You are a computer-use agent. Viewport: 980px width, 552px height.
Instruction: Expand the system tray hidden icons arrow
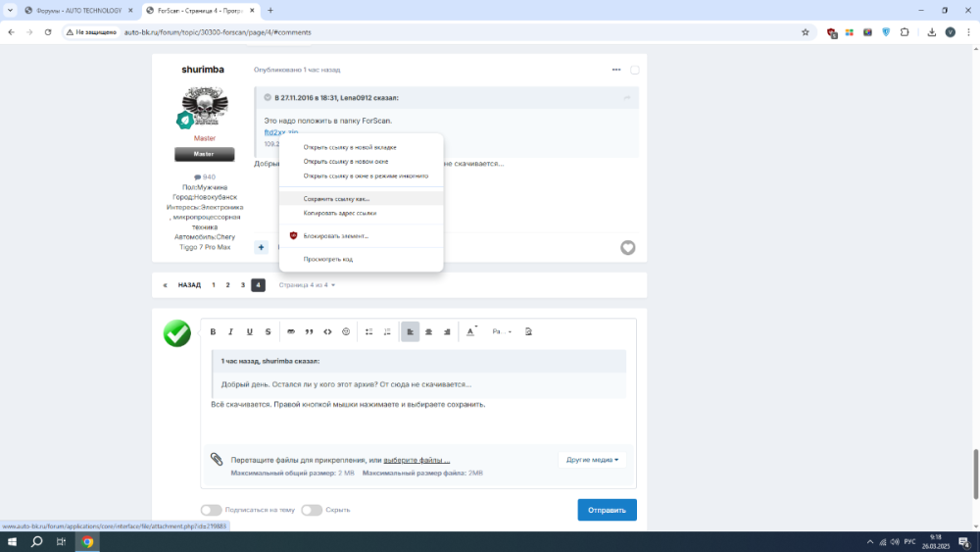point(869,542)
